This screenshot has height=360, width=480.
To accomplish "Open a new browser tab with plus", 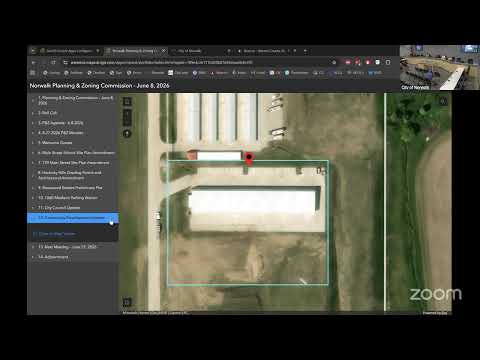I will click(305, 51).
